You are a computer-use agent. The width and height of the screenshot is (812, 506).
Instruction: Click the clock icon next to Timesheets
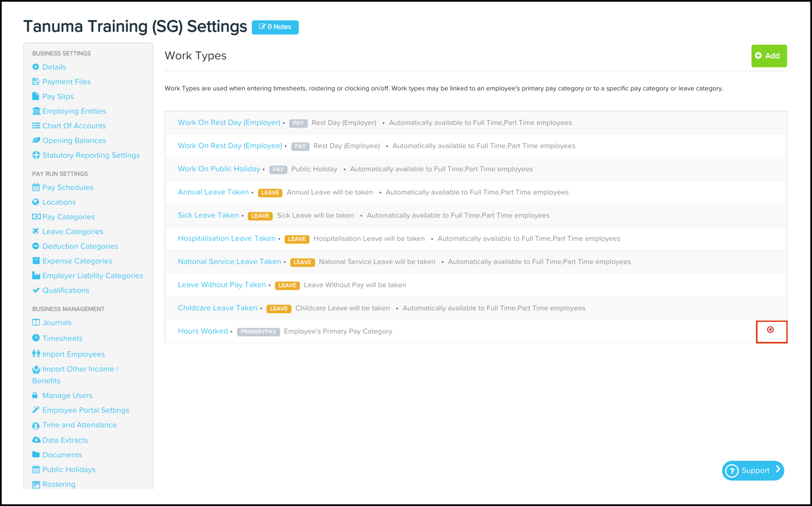pos(36,338)
